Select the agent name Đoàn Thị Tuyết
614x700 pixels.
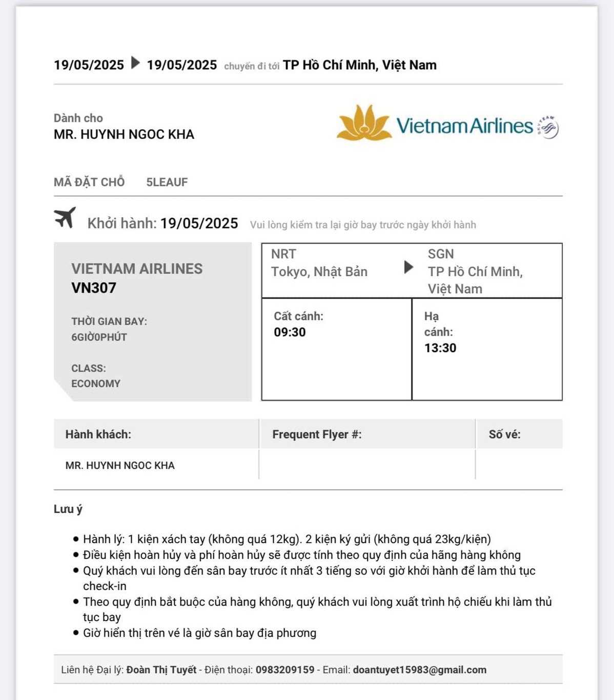161,670
